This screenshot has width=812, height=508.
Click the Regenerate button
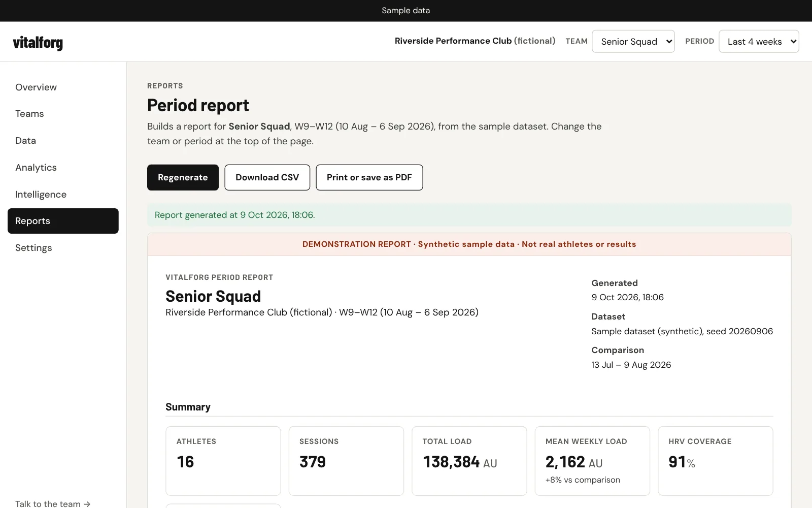[183, 177]
